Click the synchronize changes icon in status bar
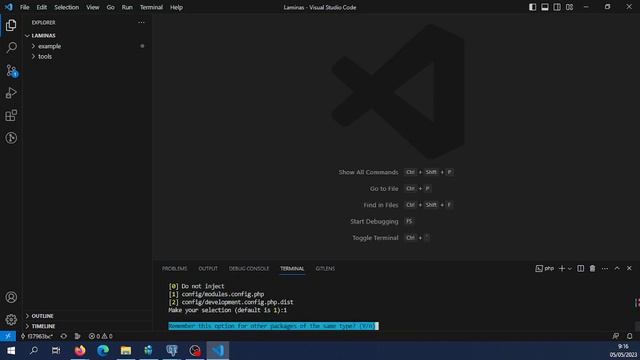 tap(64, 336)
